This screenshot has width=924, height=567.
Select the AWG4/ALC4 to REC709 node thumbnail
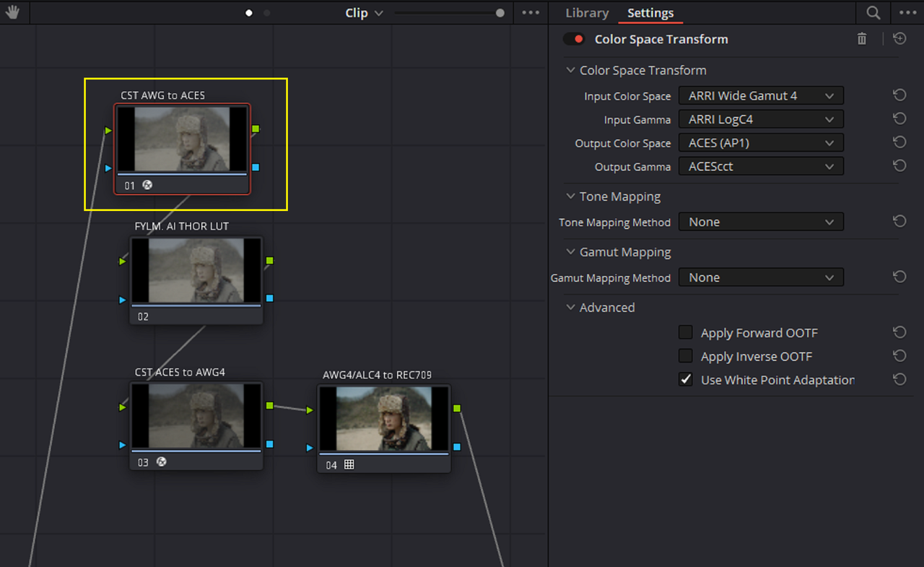point(384,419)
